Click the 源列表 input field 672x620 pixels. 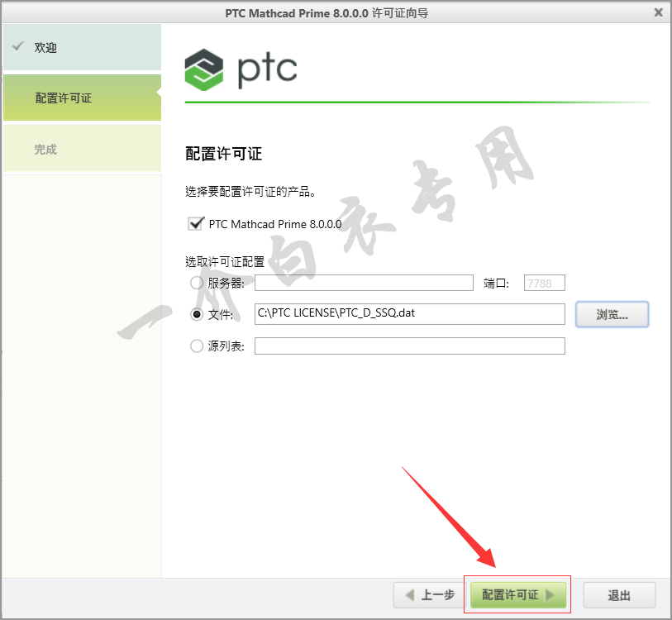tap(410, 346)
